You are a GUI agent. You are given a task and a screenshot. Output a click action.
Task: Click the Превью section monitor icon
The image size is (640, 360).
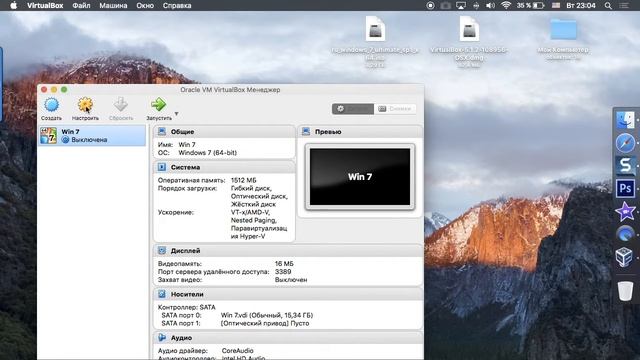(x=306, y=131)
